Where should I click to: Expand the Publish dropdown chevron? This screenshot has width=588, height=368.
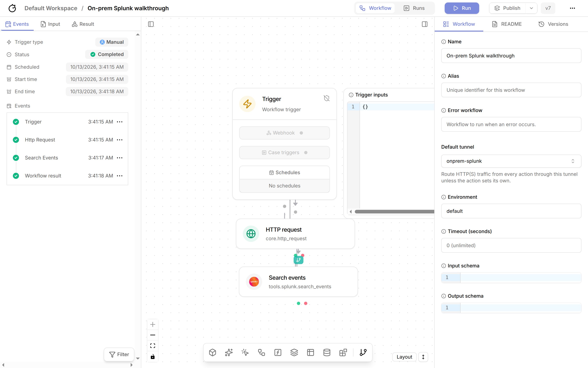click(531, 8)
